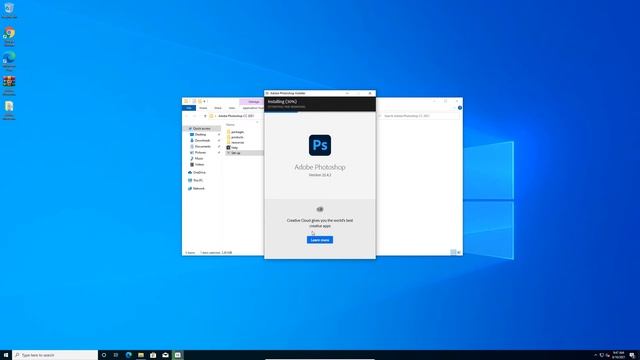This screenshot has height=360, width=640.
Task: Select Network in Explorer sidebar
Action: click(199, 189)
